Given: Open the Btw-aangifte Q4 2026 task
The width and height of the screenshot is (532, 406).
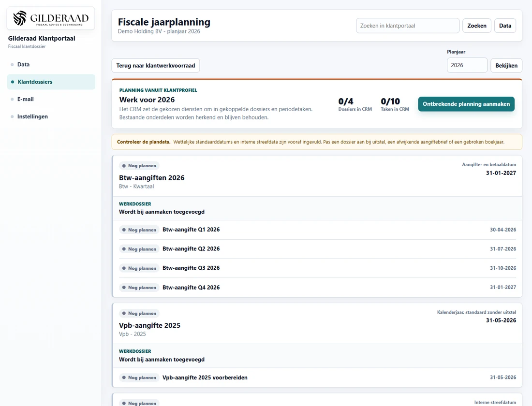Looking at the screenshot, I should point(191,287).
